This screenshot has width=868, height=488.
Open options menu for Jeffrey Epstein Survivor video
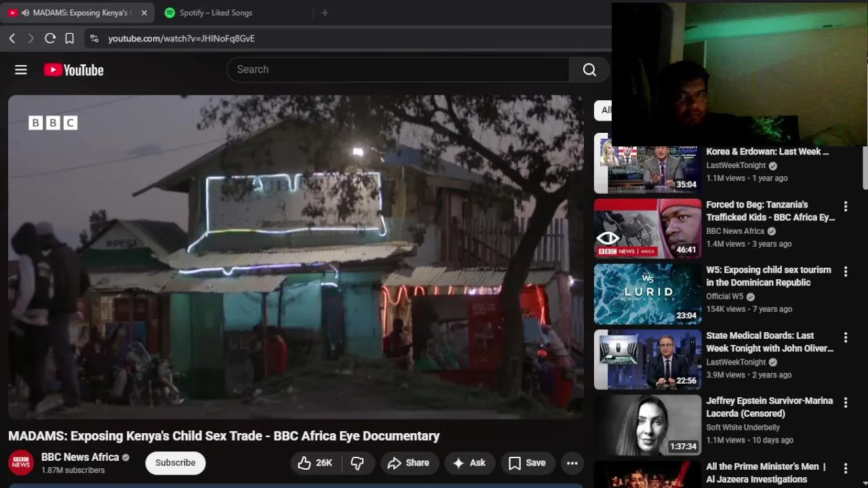pyautogui.click(x=846, y=403)
